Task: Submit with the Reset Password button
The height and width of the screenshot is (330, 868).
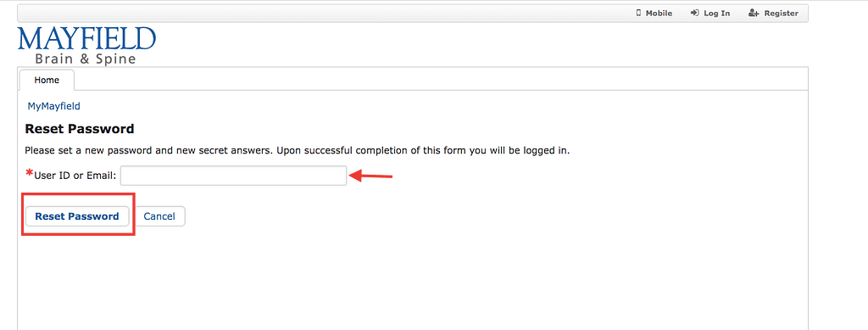Action: pos(77,216)
